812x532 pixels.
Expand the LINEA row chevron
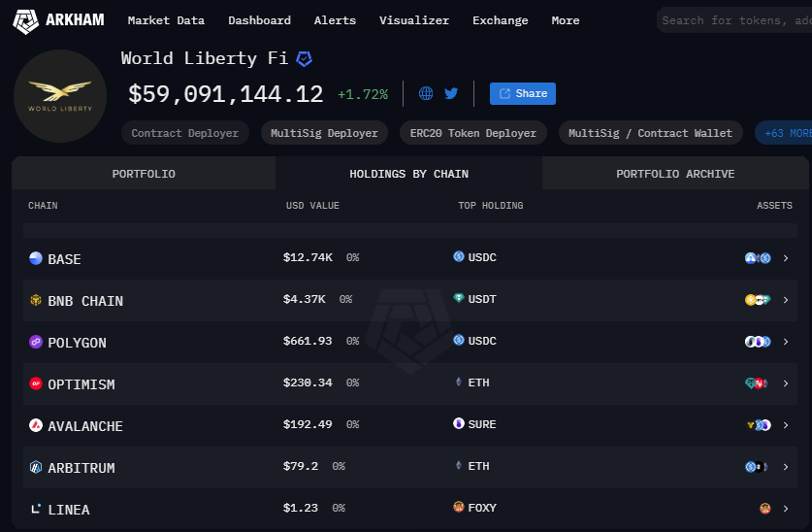786,509
